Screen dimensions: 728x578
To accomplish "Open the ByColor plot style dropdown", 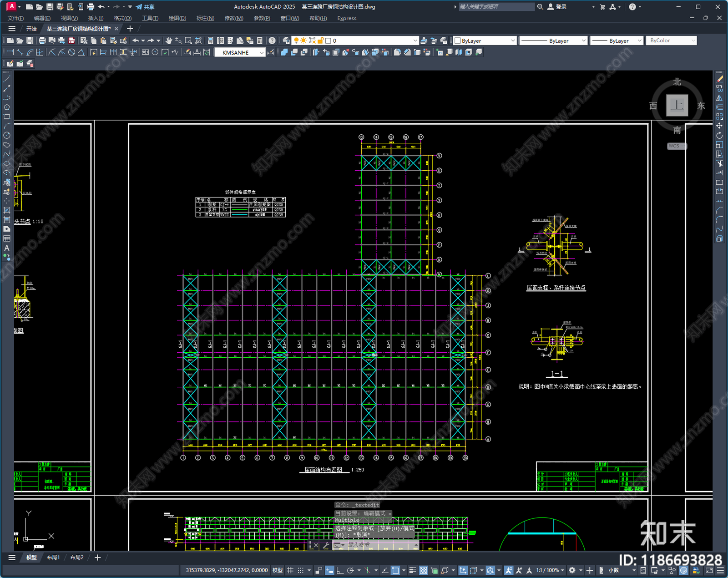I will click(671, 41).
